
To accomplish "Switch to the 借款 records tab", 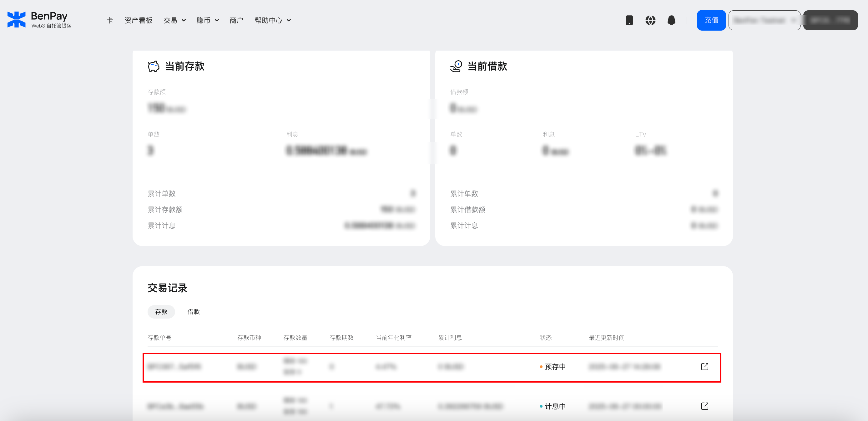I will pyautogui.click(x=194, y=312).
